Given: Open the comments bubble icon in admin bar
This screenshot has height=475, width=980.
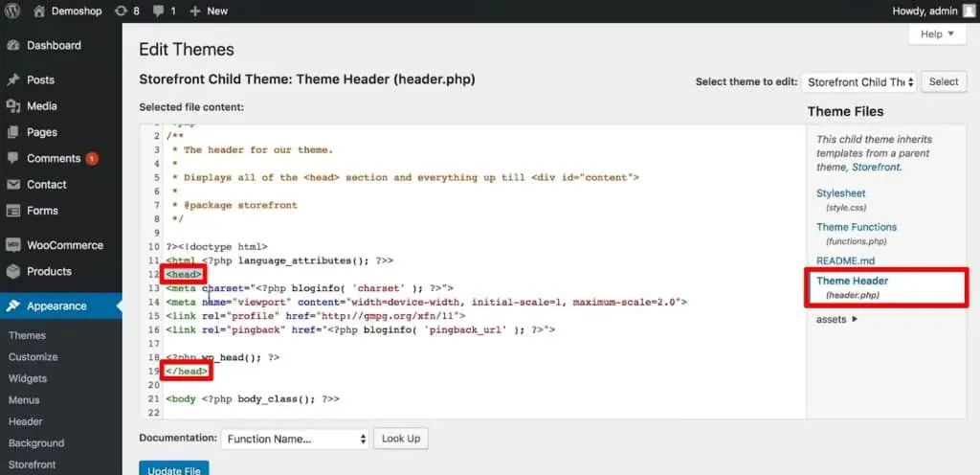Looking at the screenshot, I should [x=159, y=11].
